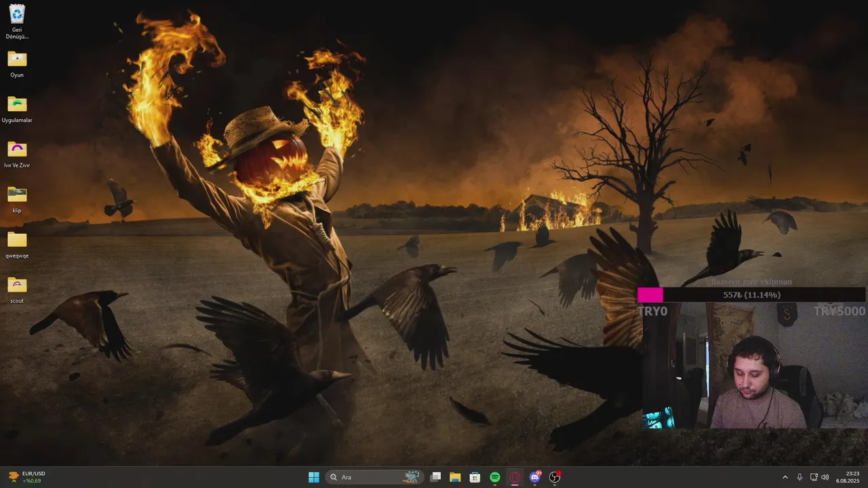Open the volume speaker icon
This screenshot has height=488, width=868.
825,477
